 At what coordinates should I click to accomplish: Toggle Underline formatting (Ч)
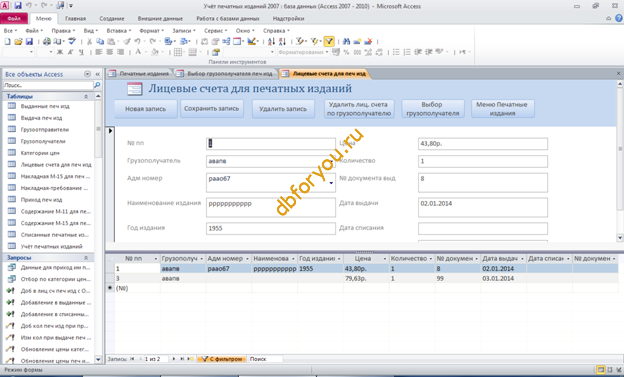pyautogui.click(x=81, y=52)
